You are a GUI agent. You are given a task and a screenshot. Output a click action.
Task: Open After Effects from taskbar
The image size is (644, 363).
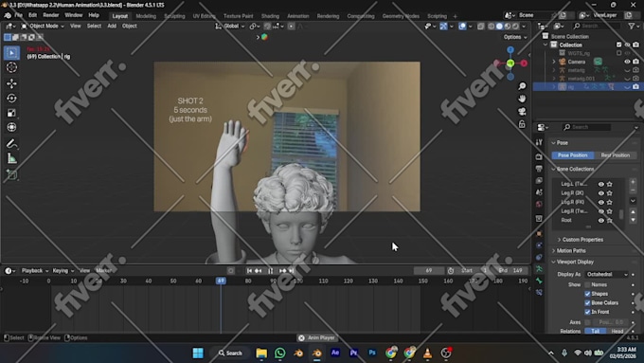(x=335, y=353)
